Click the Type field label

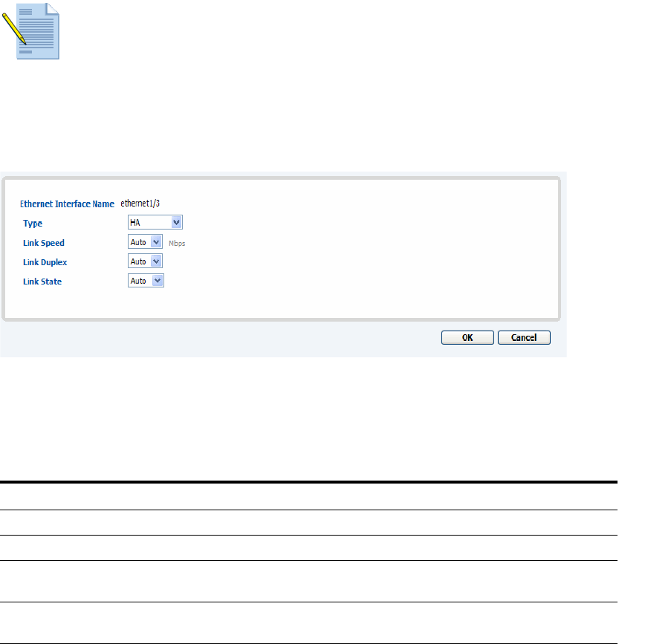tap(33, 224)
